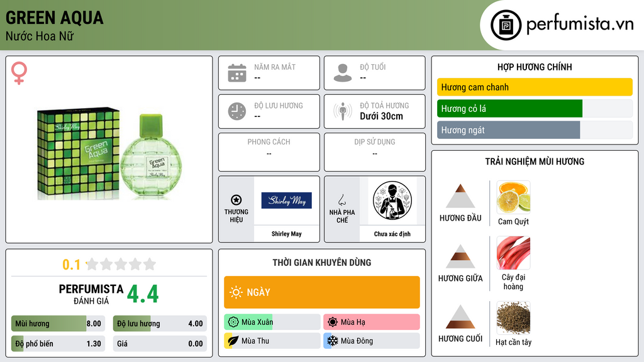Click the flower icon beside Mùa Xuân
The width and height of the screenshot is (644, 362).
point(233,322)
